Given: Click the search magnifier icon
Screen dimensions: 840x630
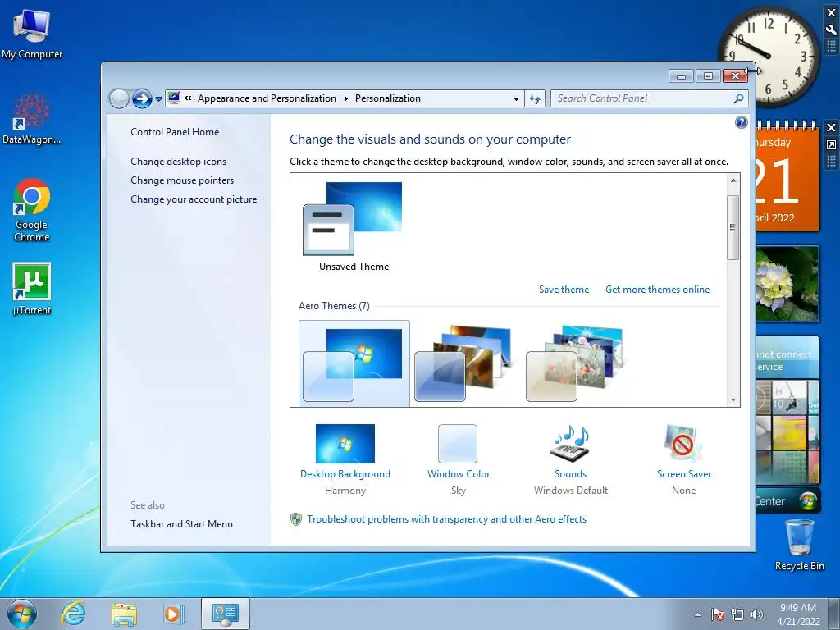Looking at the screenshot, I should coord(739,98).
